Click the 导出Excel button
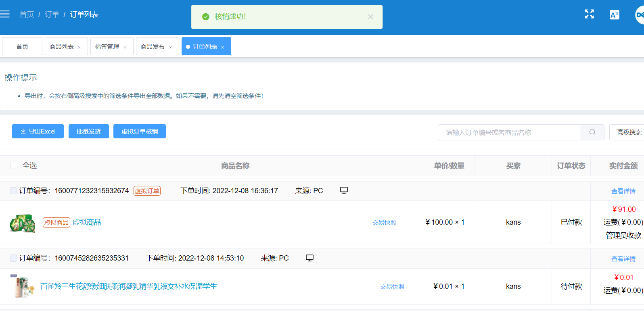 click(38, 131)
